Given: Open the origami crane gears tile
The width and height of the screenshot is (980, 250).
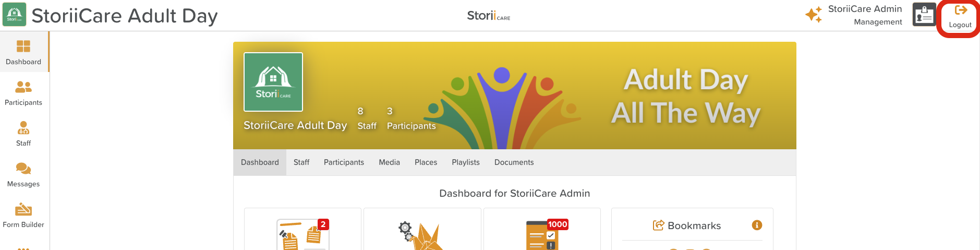Looking at the screenshot, I should (x=422, y=234).
